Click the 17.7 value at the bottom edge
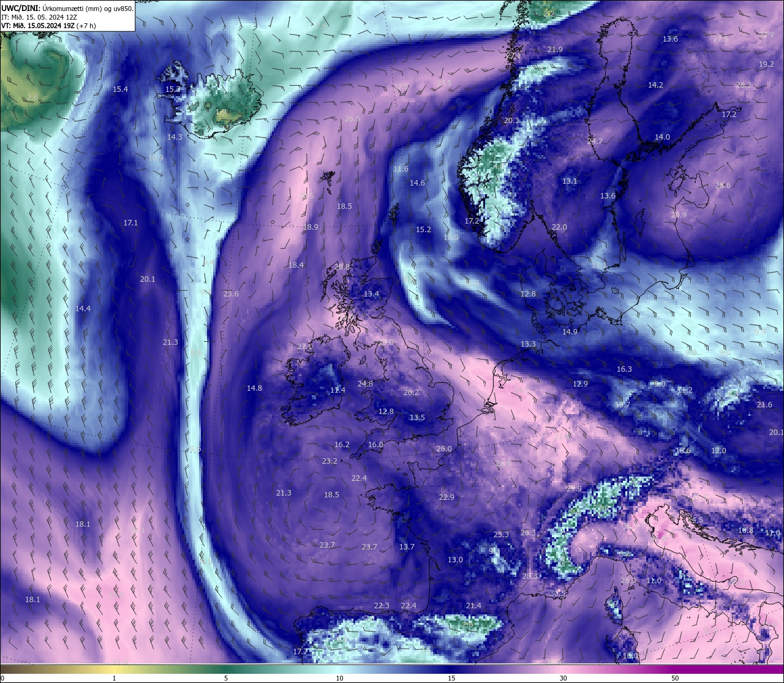This screenshot has height=683, width=784. pos(300,652)
